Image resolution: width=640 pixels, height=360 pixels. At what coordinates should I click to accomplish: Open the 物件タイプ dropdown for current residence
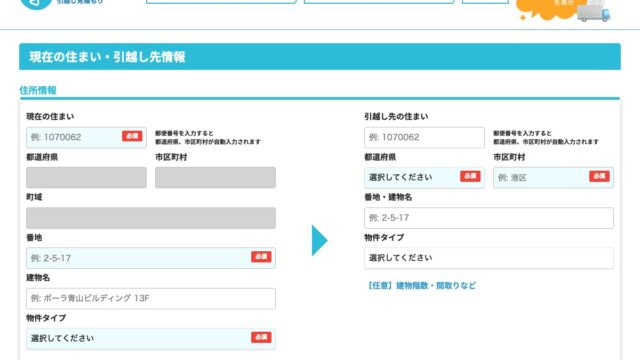[x=151, y=338]
